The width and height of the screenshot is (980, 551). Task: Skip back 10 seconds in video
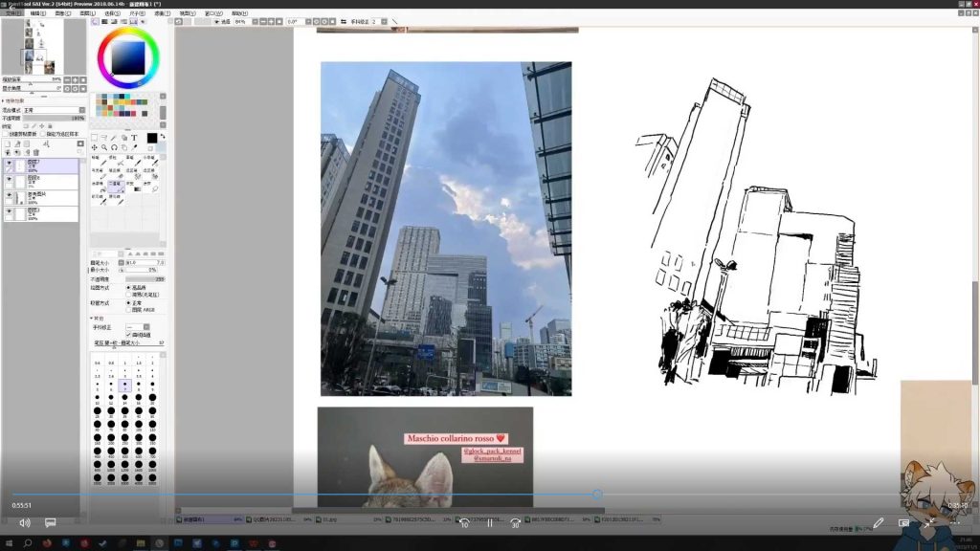point(464,523)
